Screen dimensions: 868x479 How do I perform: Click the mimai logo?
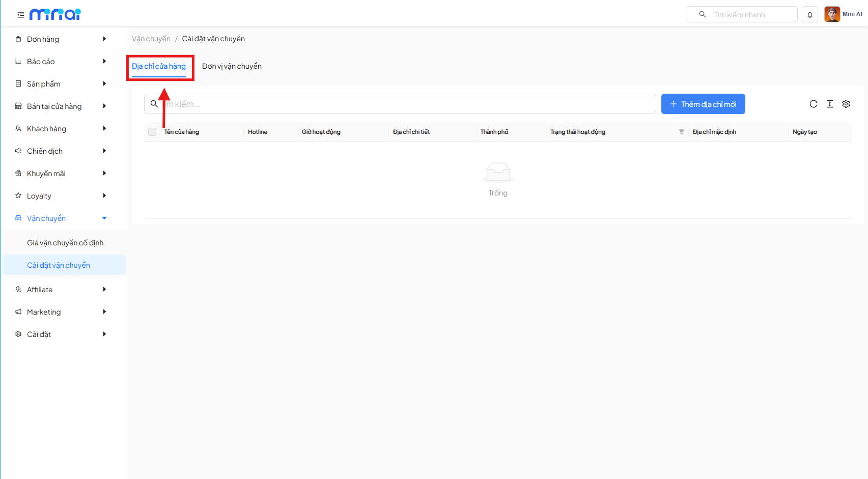pos(55,14)
